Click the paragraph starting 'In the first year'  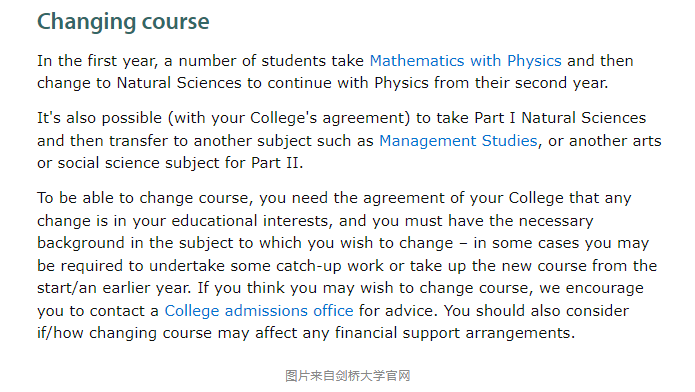click(x=335, y=72)
